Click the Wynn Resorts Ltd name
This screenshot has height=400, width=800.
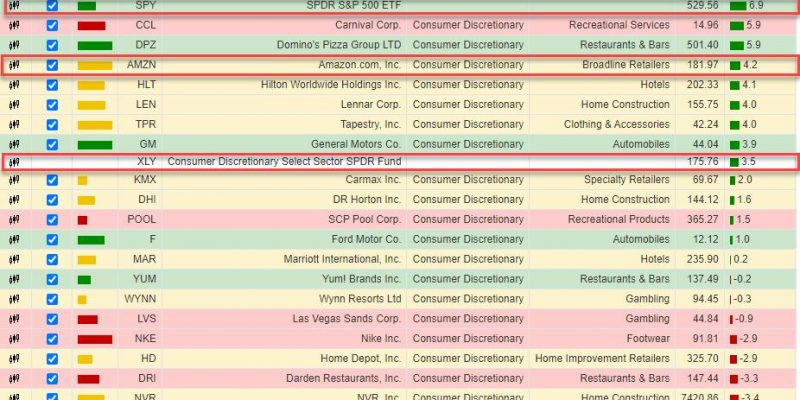360,299
